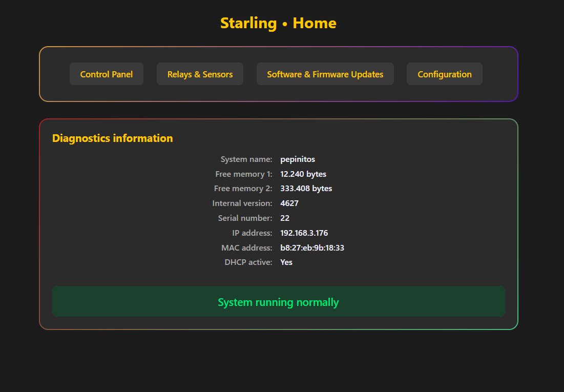This screenshot has height=392, width=564.
Task: Select the IP address 192.168.3.176
Action: 304,233
